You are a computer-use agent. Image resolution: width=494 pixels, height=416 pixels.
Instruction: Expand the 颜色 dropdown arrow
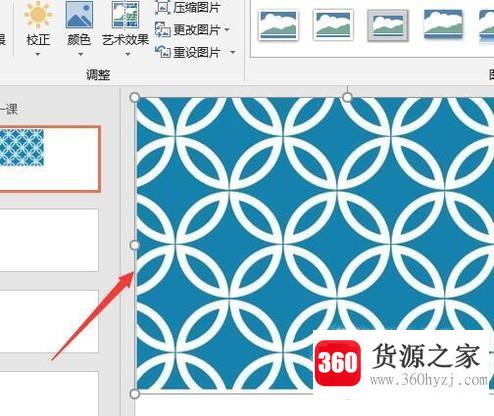tap(80, 54)
